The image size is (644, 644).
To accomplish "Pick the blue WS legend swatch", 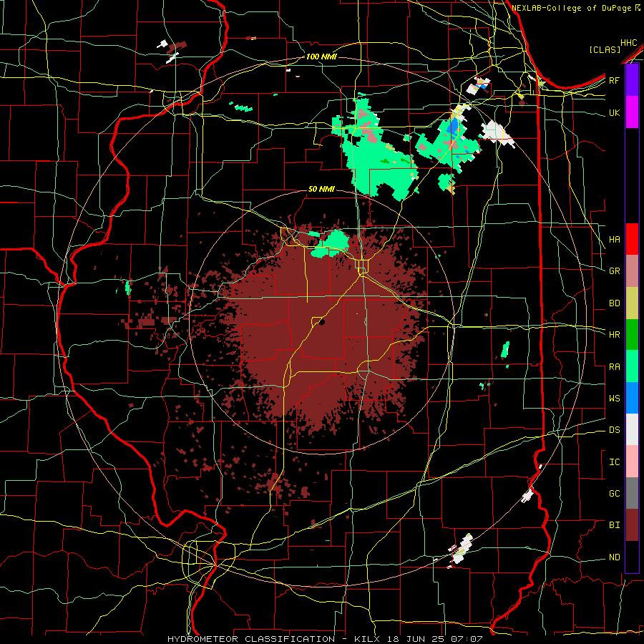I will [632, 398].
